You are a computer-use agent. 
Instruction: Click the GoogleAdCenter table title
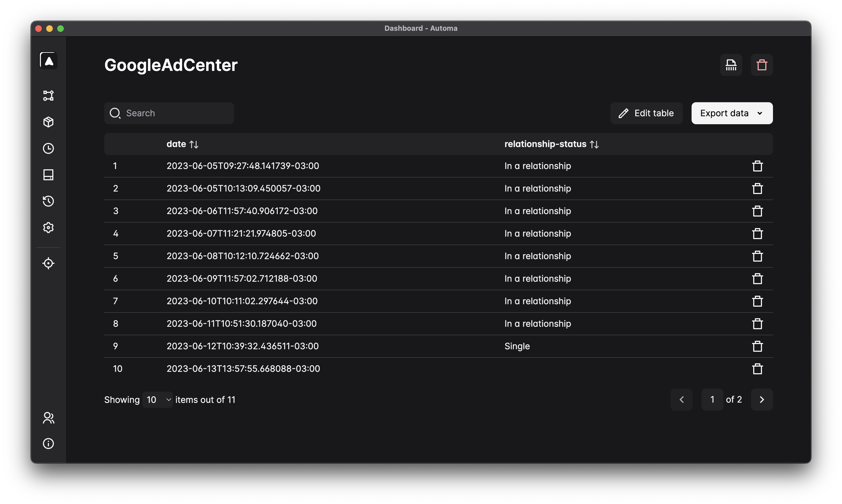click(x=171, y=65)
